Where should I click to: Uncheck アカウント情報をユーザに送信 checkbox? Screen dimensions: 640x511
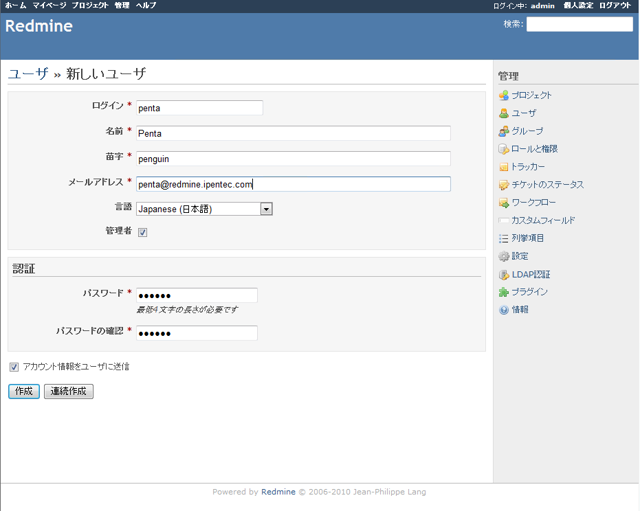tap(14, 367)
